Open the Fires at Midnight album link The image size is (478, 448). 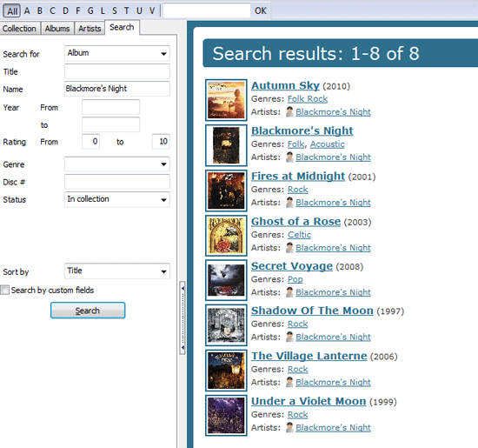298,176
